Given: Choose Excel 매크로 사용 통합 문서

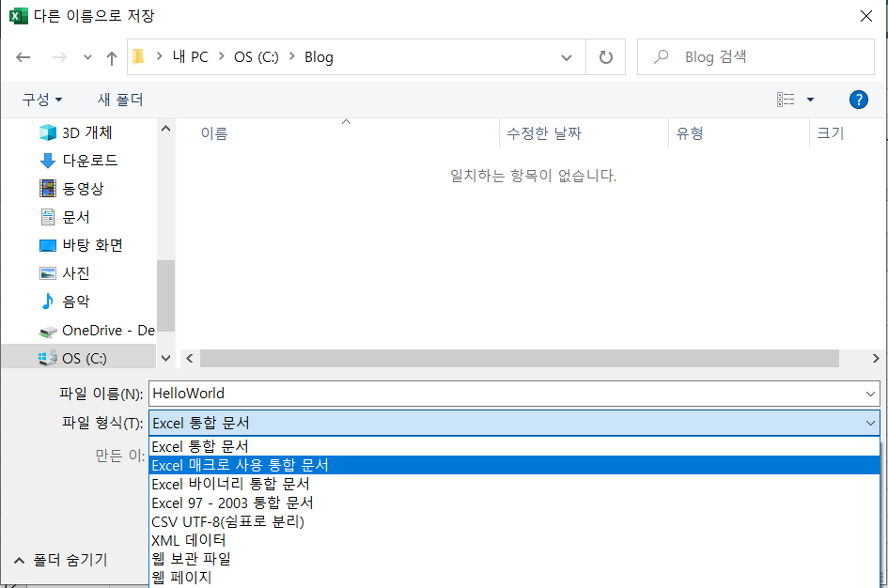Looking at the screenshot, I should coord(514,465).
